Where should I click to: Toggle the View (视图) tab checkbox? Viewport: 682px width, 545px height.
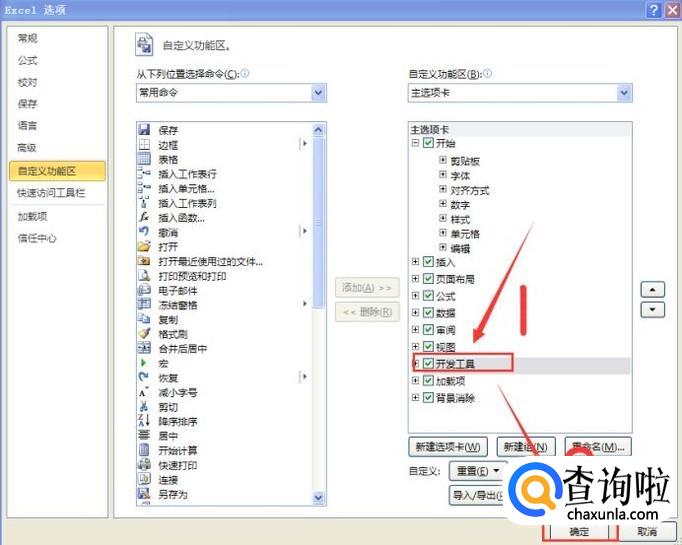click(428, 346)
